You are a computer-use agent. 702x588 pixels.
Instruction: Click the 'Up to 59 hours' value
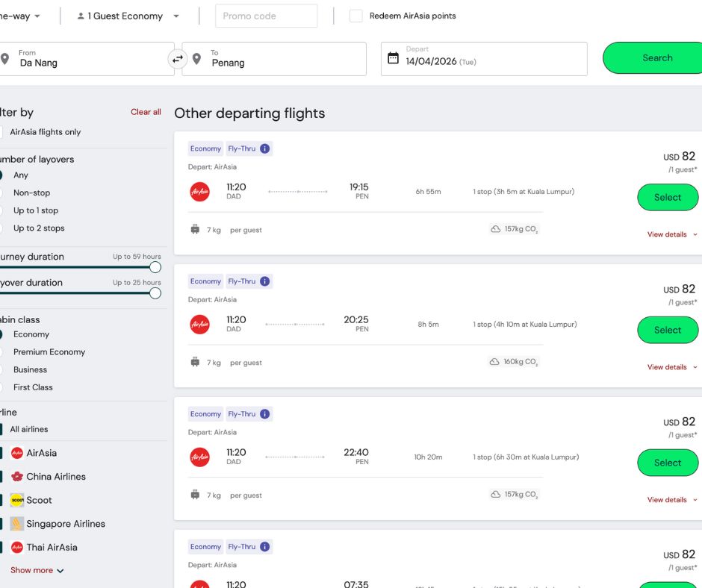[x=137, y=257]
